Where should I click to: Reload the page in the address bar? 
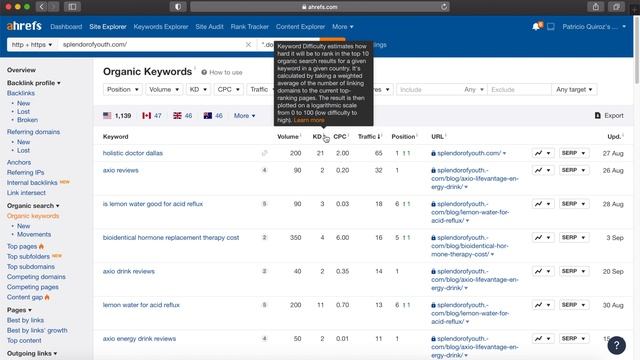click(444, 7)
